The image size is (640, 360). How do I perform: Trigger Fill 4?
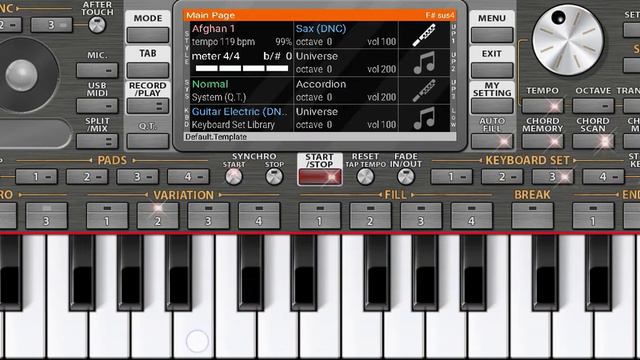[x=472, y=216]
